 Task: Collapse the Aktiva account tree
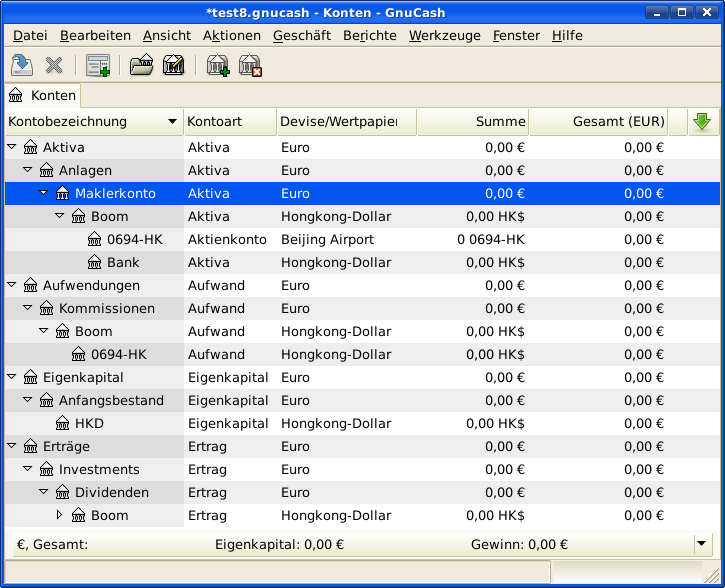click(x=12, y=147)
